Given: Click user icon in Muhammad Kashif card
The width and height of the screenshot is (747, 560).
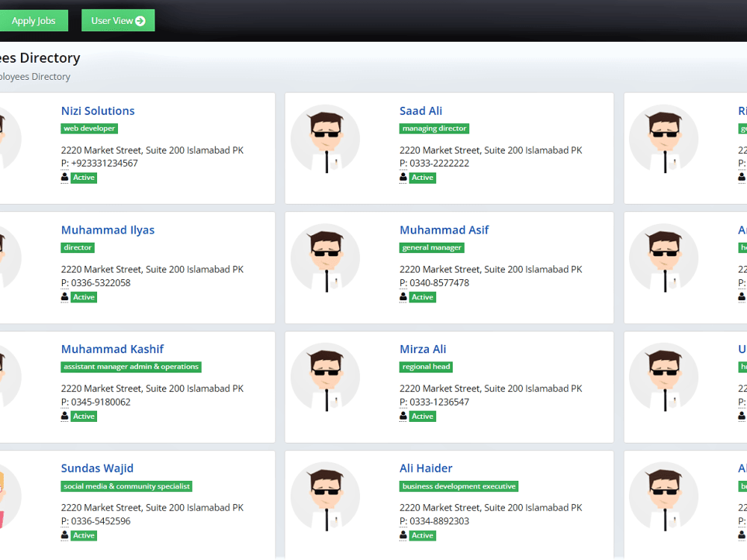Looking at the screenshot, I should (x=65, y=416).
